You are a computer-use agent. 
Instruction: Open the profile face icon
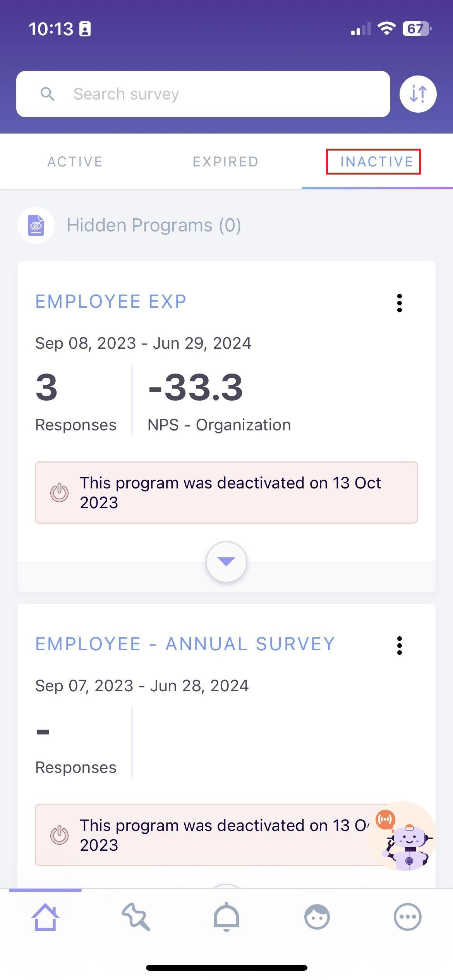[x=317, y=917]
